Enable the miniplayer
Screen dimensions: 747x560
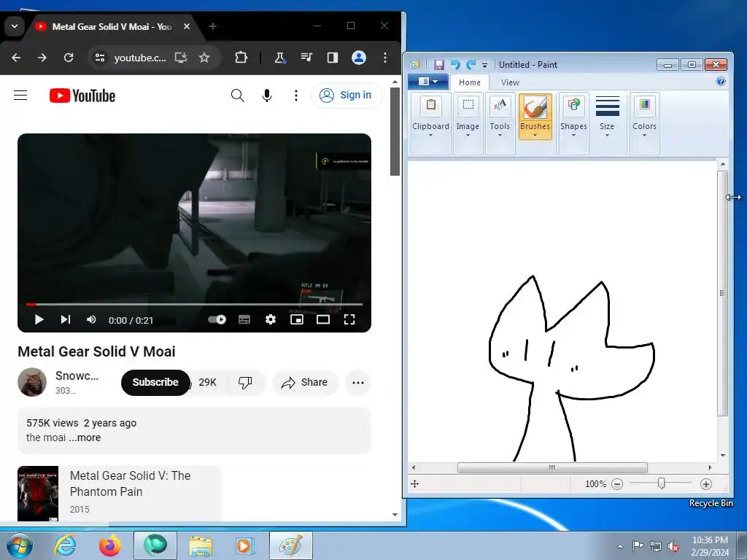tap(297, 319)
